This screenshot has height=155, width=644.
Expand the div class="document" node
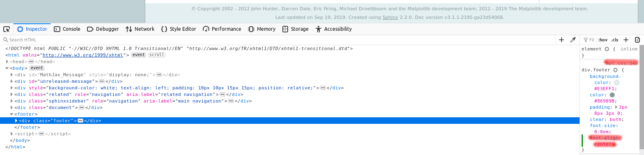(x=11, y=107)
